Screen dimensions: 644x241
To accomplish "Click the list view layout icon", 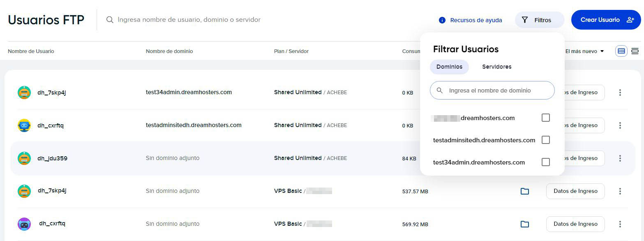I will click(x=621, y=51).
